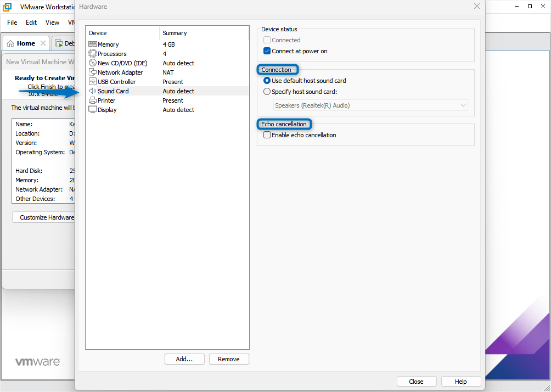Screen dimensions: 551x392
Task: Click the Help button
Action: [460, 381]
